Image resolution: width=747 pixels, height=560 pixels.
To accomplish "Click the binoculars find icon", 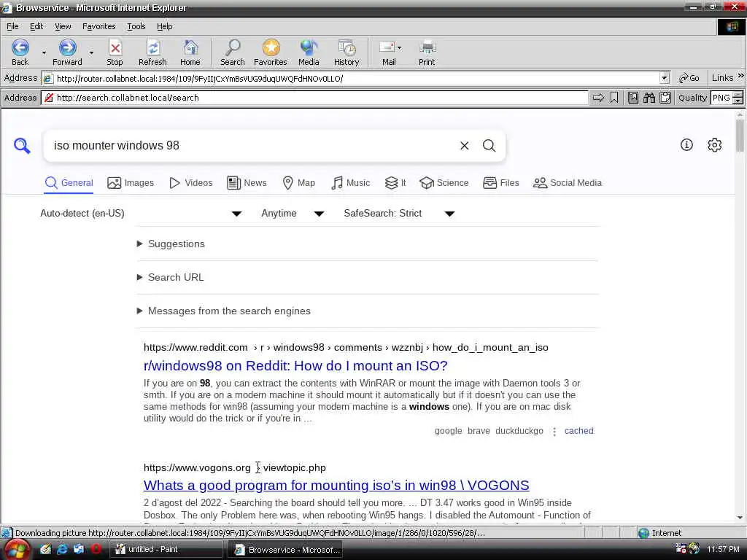I will (649, 98).
